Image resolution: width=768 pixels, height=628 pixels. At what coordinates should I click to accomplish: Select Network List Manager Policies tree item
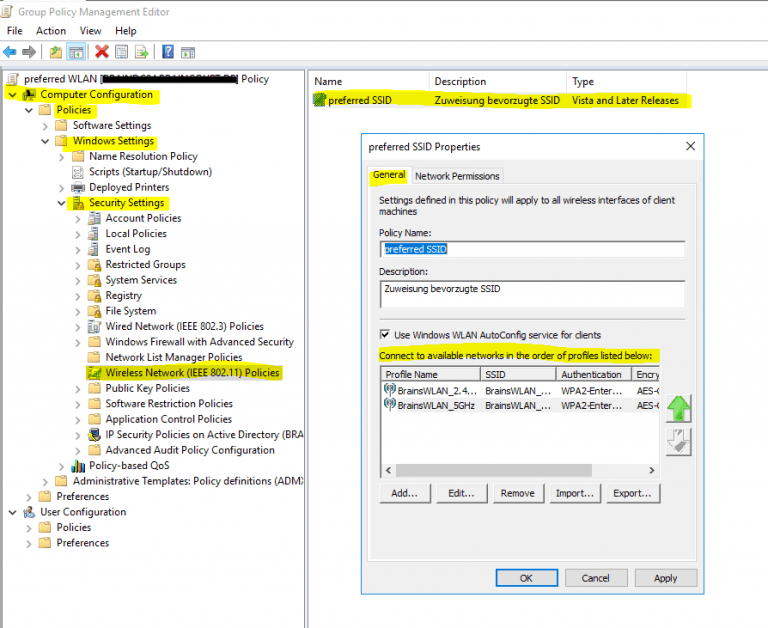(174, 358)
